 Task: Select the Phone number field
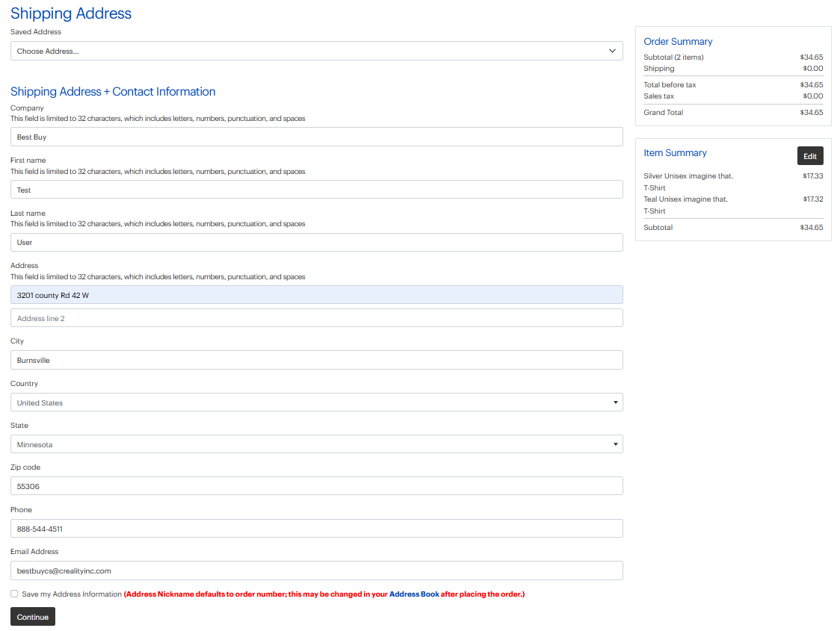(316, 529)
